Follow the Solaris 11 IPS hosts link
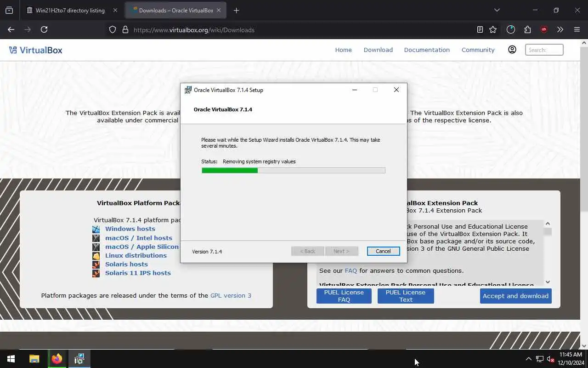 click(138, 273)
